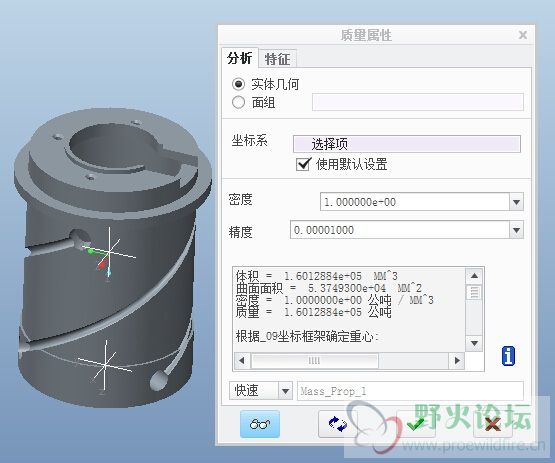Image resolution: width=555 pixels, height=463 pixels.
Task: Expand the 精度 dropdown arrow
Action: click(x=516, y=230)
